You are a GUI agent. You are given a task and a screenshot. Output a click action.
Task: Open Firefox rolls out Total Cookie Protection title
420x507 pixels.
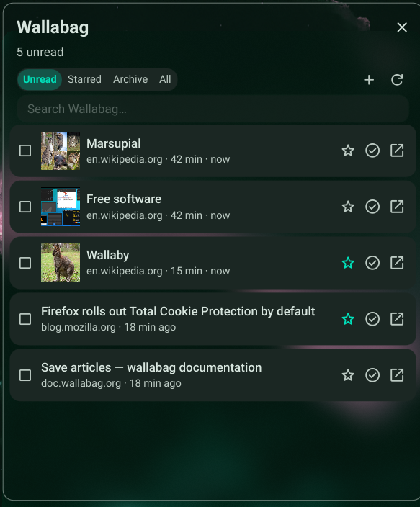click(x=178, y=311)
